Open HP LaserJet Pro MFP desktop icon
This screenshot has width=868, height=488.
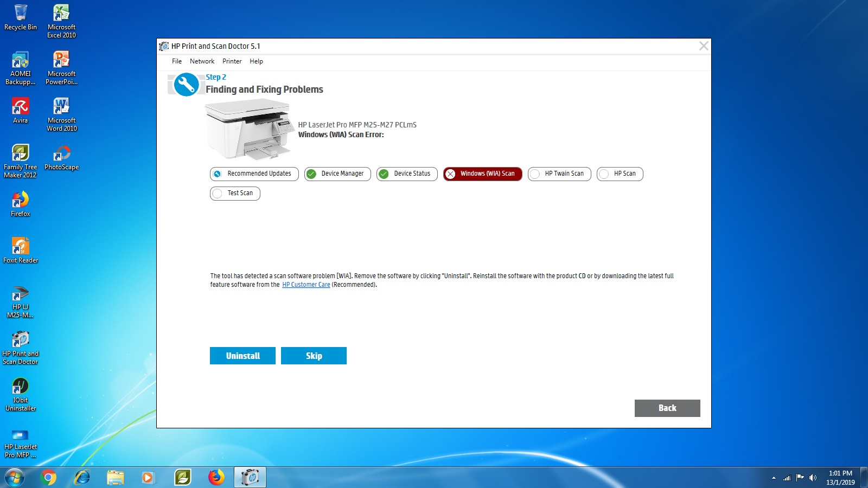[21, 443]
